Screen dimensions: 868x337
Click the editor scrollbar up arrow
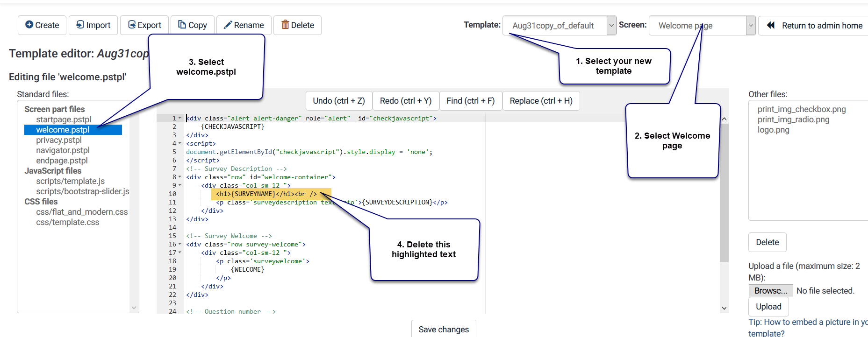click(725, 119)
